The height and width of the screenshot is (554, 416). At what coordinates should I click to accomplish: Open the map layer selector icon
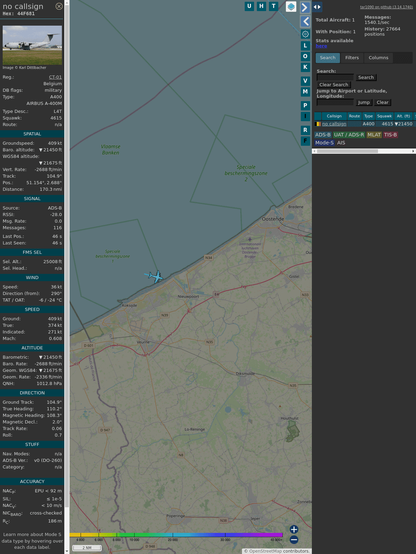tap(291, 6)
